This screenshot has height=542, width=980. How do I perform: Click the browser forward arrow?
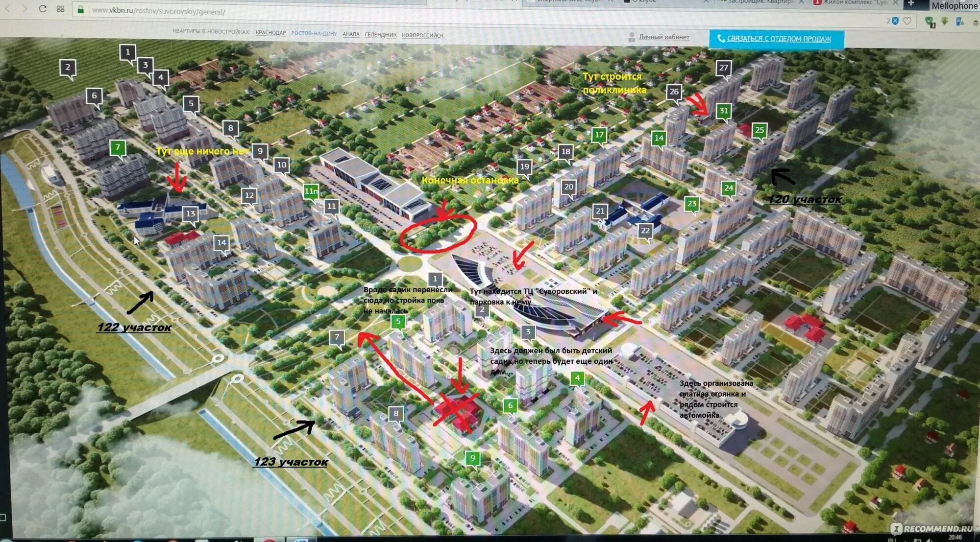24,8
